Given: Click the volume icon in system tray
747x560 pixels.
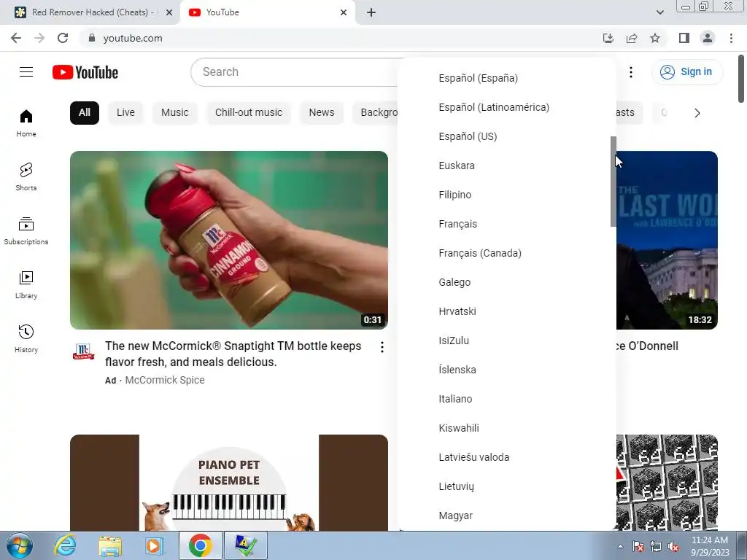Looking at the screenshot, I should (673, 546).
